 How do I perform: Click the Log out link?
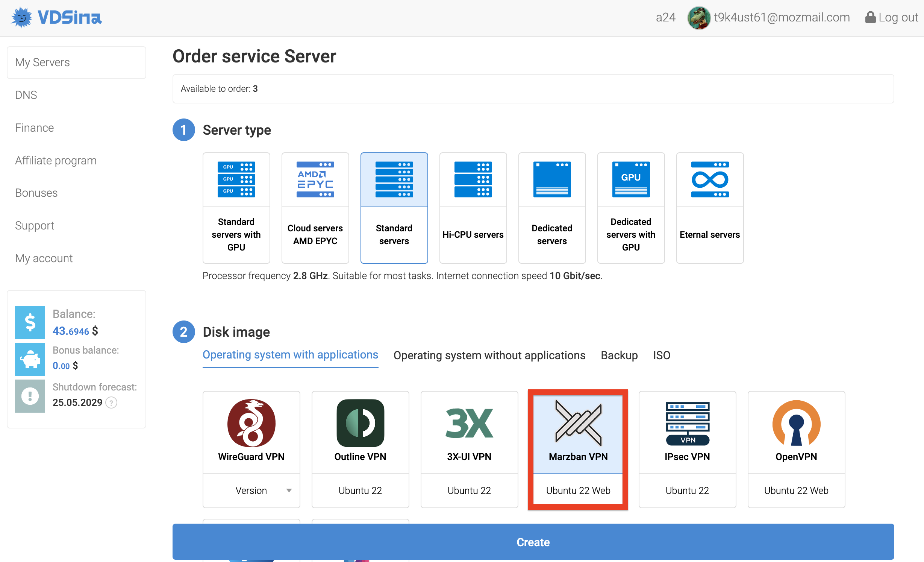898,17
